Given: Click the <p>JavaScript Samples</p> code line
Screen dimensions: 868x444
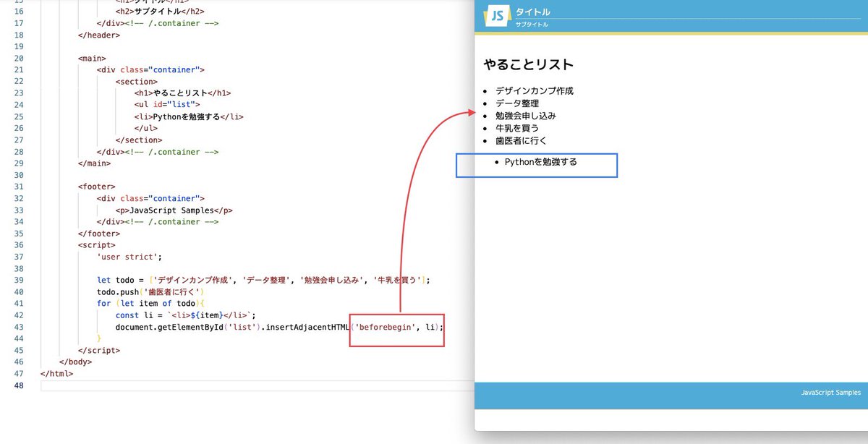Looking at the screenshot, I should (x=174, y=210).
